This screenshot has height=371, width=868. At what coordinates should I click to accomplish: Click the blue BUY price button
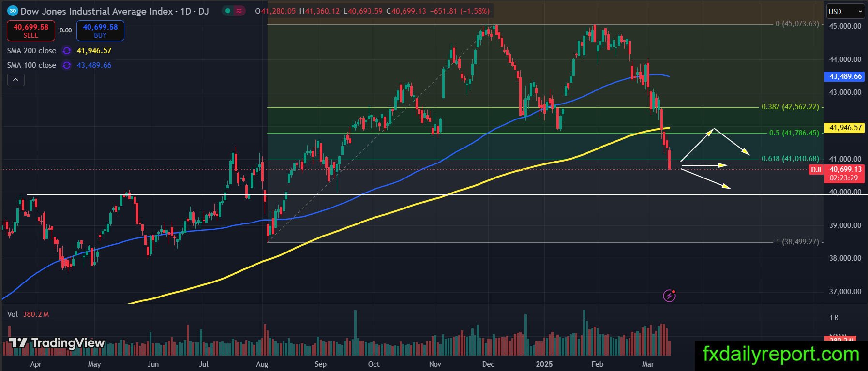tap(100, 30)
